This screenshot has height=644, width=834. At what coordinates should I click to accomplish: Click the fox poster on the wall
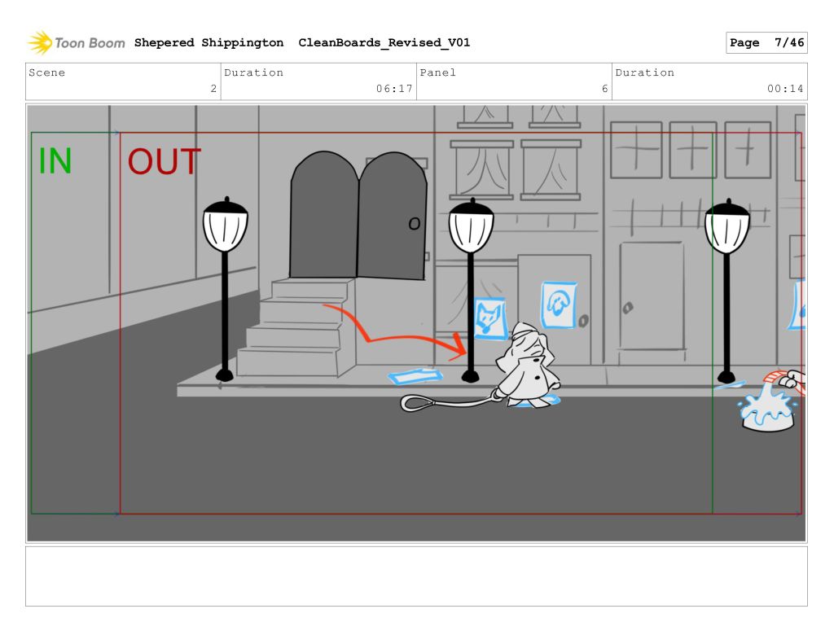pyautogui.click(x=489, y=318)
